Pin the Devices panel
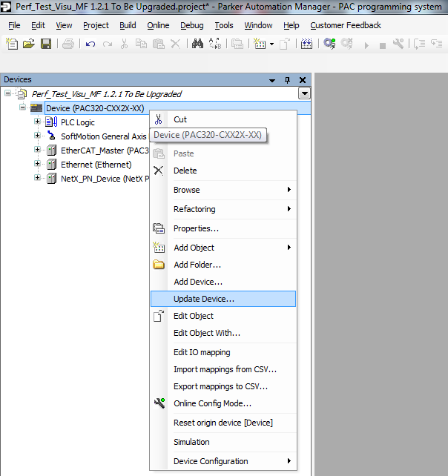448x476 pixels. pyautogui.click(x=287, y=80)
